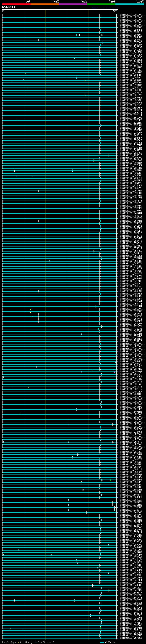The width and height of the screenshot is (146, 644).
Task: Select the UniRef100_Q9UFQ0 label
Action: (x=131, y=625)
